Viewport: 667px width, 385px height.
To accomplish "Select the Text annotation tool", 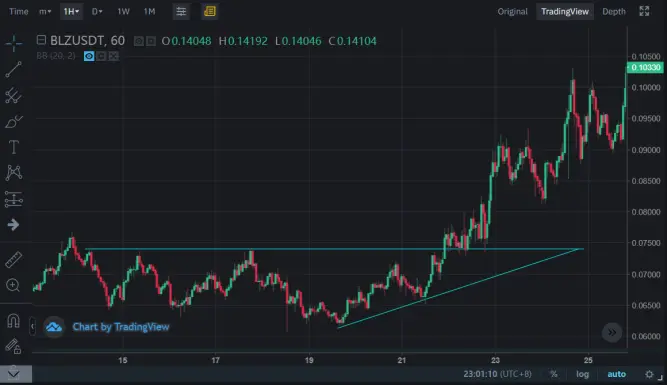I will point(14,147).
